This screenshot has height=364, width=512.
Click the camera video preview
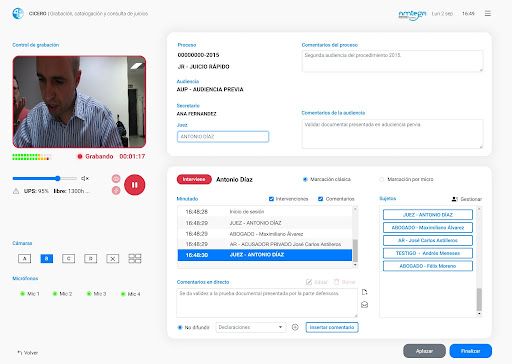pyautogui.click(x=79, y=102)
